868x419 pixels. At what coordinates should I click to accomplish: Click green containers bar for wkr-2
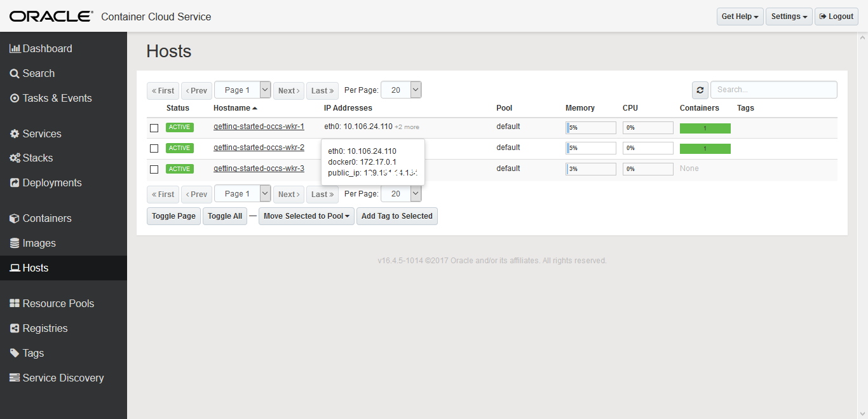click(x=705, y=149)
